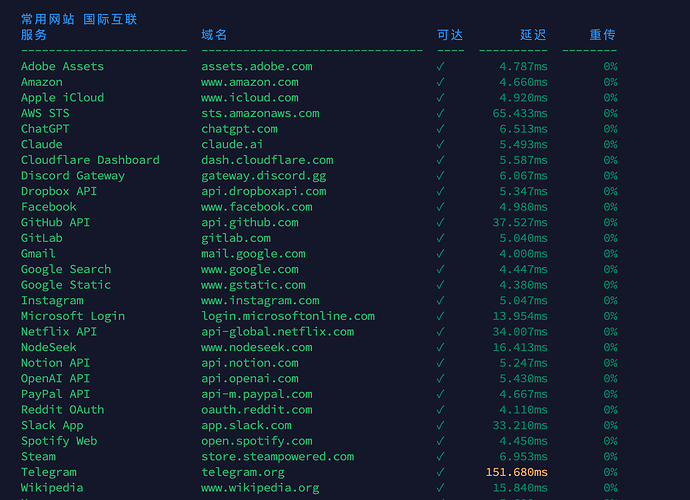Click the domain 'gateway.discord.gg'

click(264, 176)
